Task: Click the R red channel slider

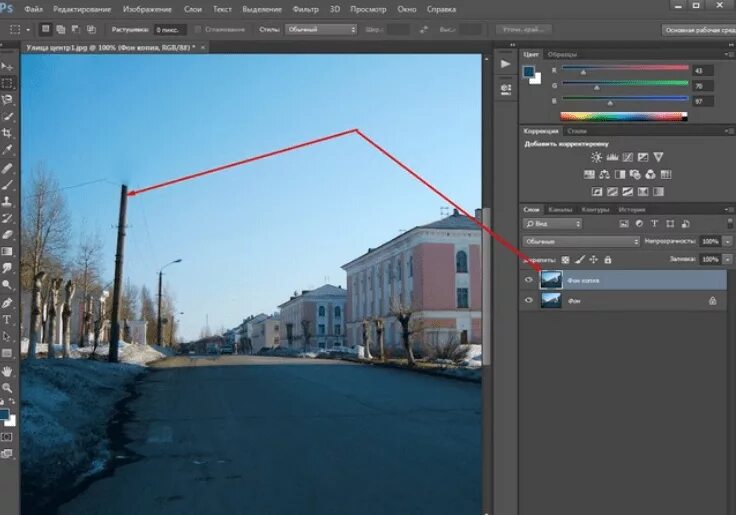Action: tap(625, 70)
